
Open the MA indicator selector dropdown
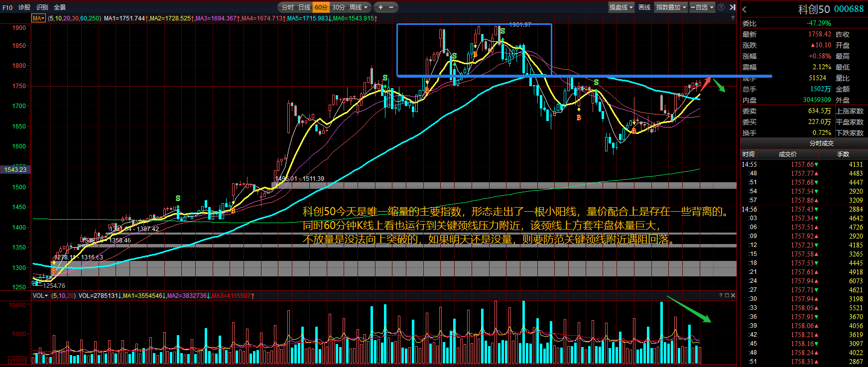click(x=38, y=18)
